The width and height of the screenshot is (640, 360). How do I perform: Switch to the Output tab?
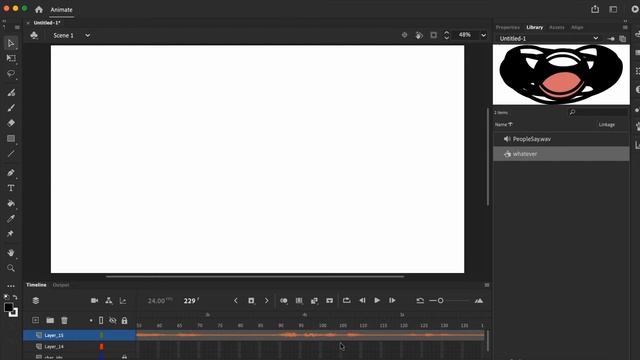click(x=61, y=285)
